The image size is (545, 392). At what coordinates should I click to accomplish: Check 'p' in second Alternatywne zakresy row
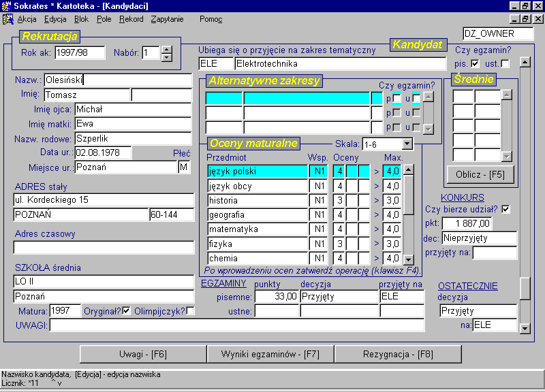click(x=396, y=113)
